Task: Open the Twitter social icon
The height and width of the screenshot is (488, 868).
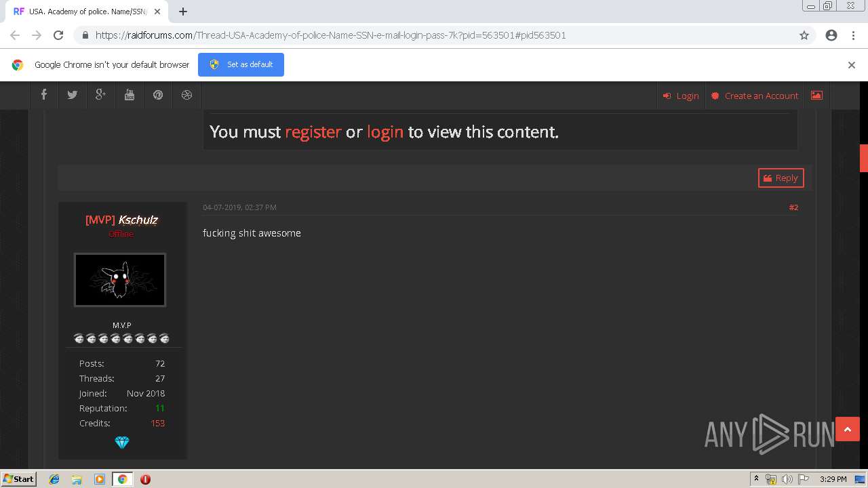Action: pos(72,95)
